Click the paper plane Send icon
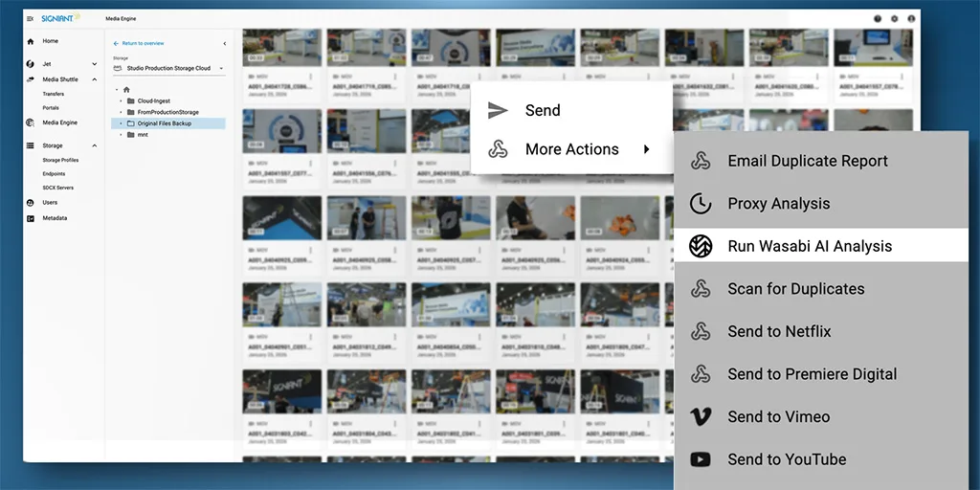Viewport: 980px width, 490px height. 498,110
